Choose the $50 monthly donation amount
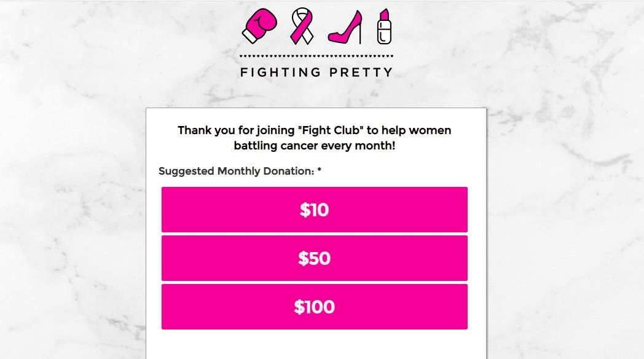 click(314, 258)
